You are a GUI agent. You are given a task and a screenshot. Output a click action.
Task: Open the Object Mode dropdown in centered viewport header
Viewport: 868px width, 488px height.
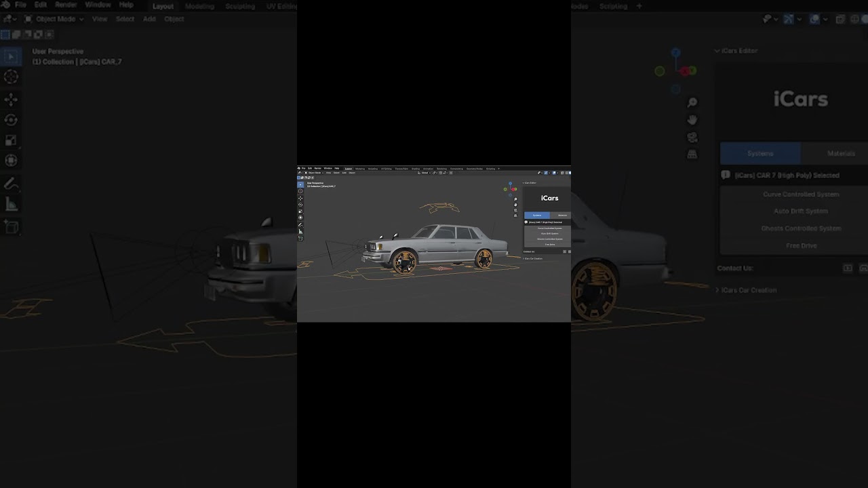pyautogui.click(x=314, y=173)
